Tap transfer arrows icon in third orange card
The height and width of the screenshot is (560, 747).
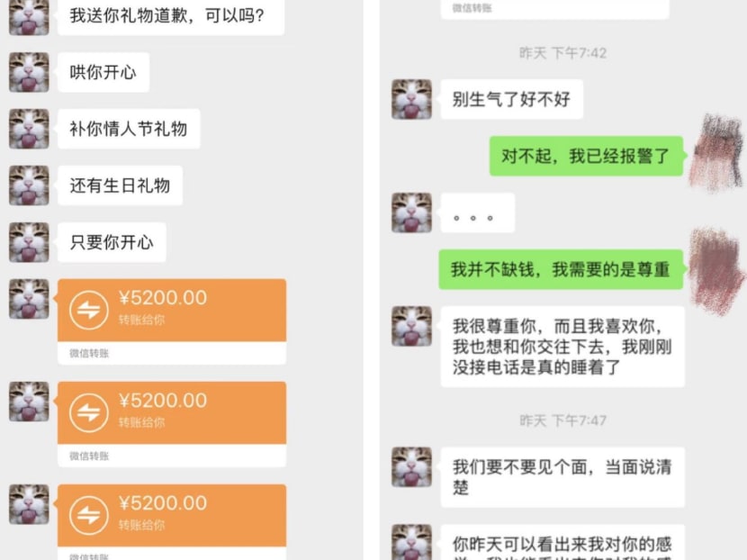pyautogui.click(x=88, y=515)
